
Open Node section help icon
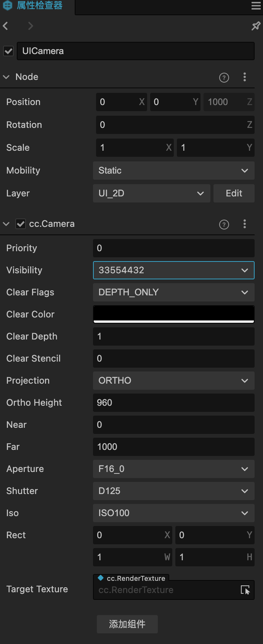tap(224, 77)
